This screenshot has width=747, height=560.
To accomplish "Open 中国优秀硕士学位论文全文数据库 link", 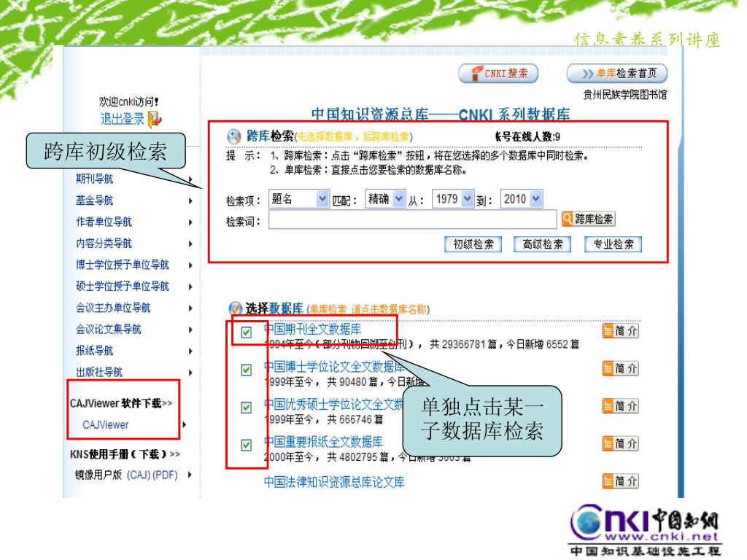I will [333, 404].
